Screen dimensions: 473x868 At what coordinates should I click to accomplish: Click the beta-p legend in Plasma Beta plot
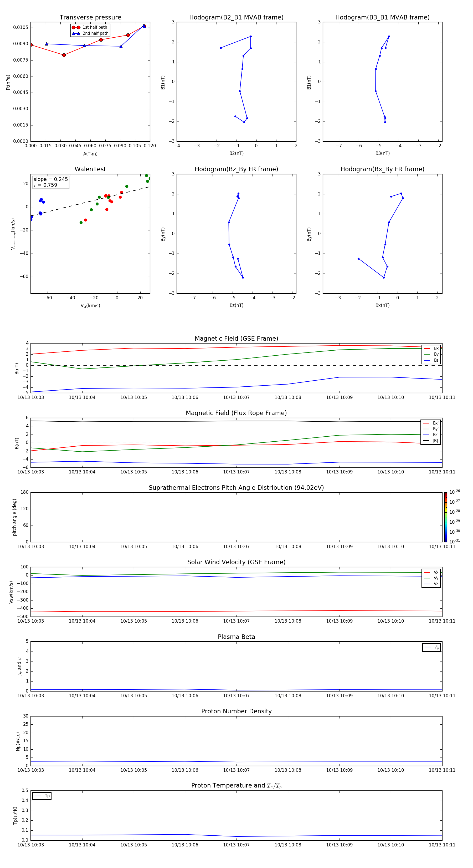tap(431, 647)
